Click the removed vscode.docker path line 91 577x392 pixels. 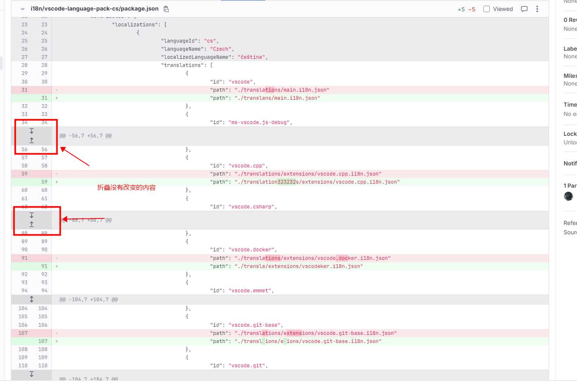[300, 258]
